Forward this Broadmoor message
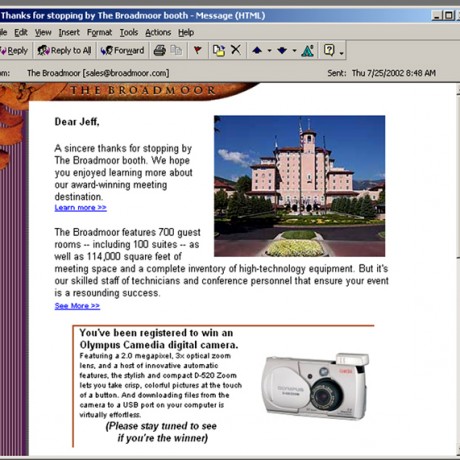 (122, 51)
